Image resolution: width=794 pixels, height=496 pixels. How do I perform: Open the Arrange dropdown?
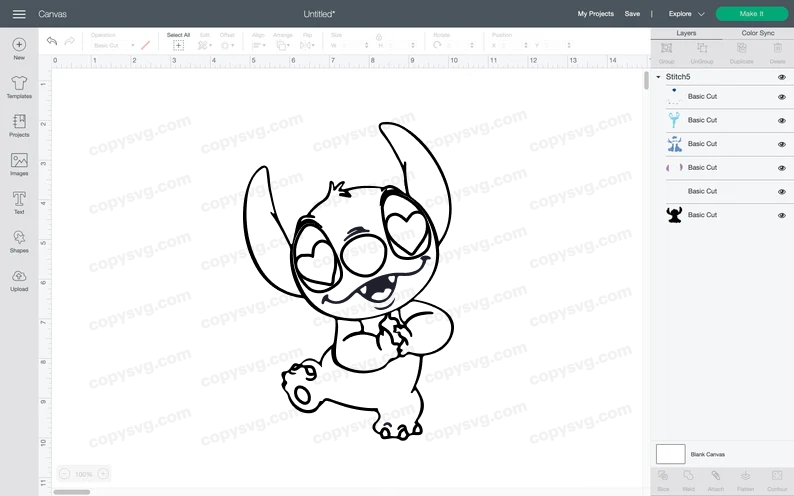pyautogui.click(x=283, y=46)
